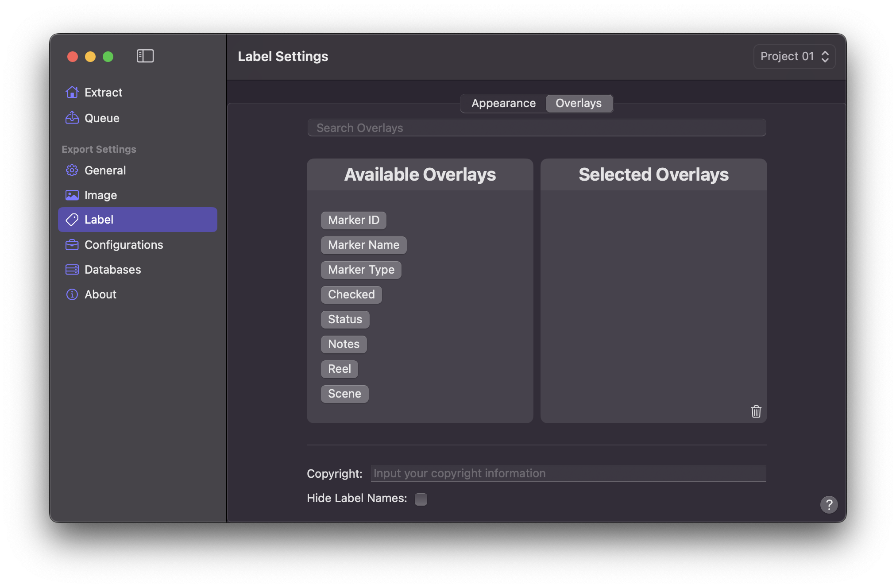Click the Notes overlay chip
This screenshot has width=896, height=588.
[344, 344]
